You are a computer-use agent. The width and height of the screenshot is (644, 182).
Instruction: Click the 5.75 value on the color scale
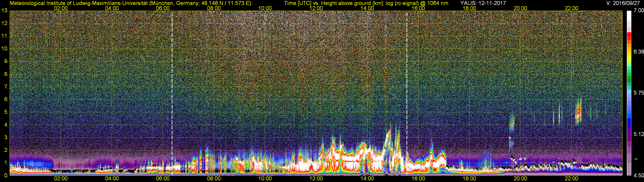[638, 93]
